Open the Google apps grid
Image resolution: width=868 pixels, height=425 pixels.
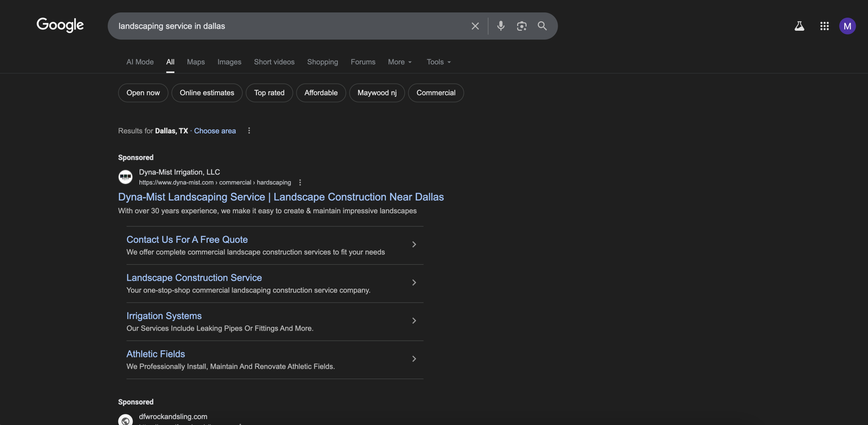point(824,26)
